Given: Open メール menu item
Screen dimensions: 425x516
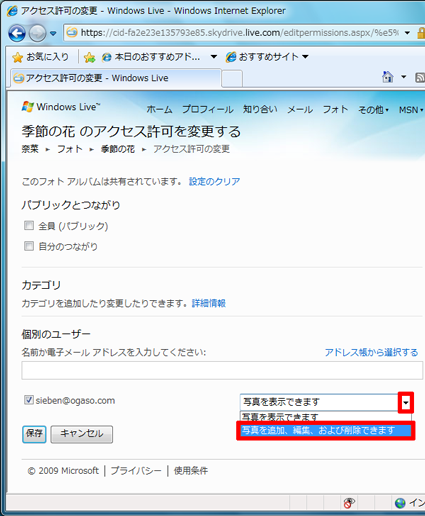Looking at the screenshot, I should [300, 109].
